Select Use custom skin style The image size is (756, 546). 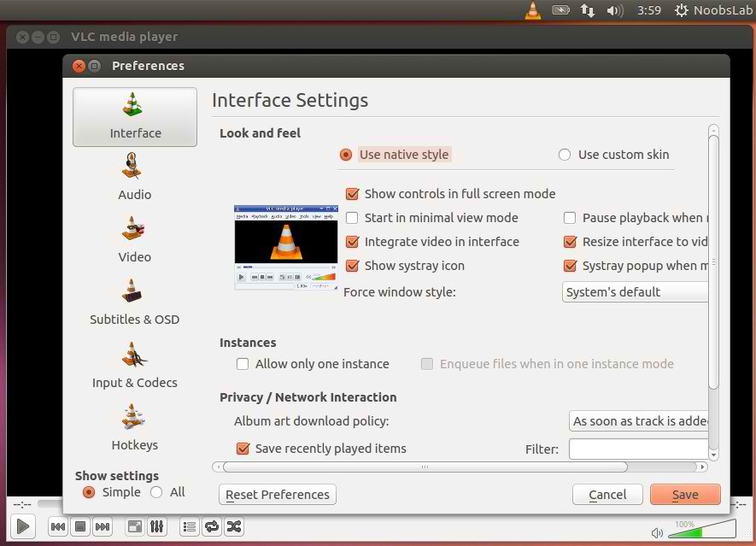pyautogui.click(x=565, y=155)
